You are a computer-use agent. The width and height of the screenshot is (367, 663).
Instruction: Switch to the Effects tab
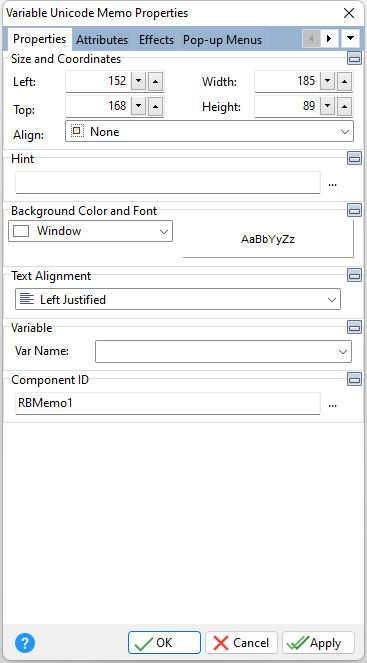[x=156, y=40]
